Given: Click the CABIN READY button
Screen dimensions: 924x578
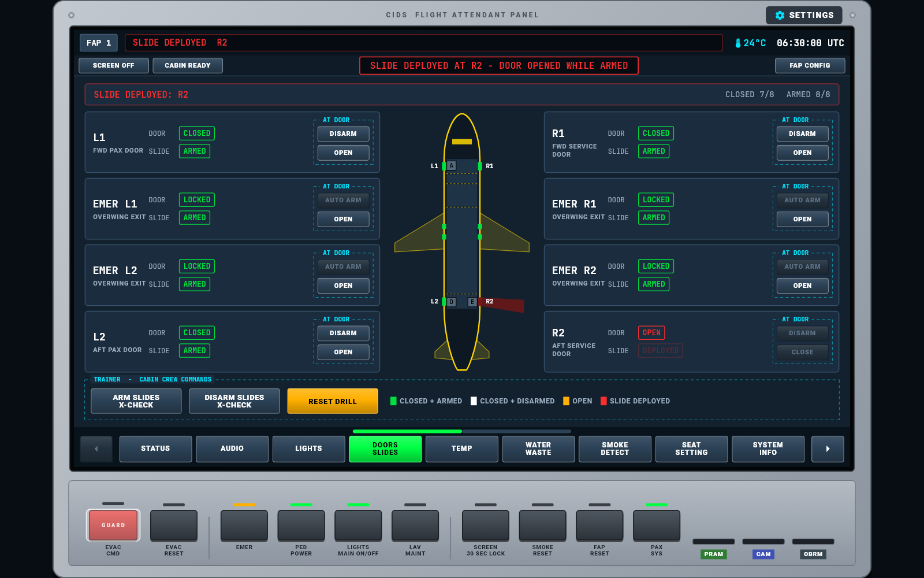Looking at the screenshot, I should [188, 66].
